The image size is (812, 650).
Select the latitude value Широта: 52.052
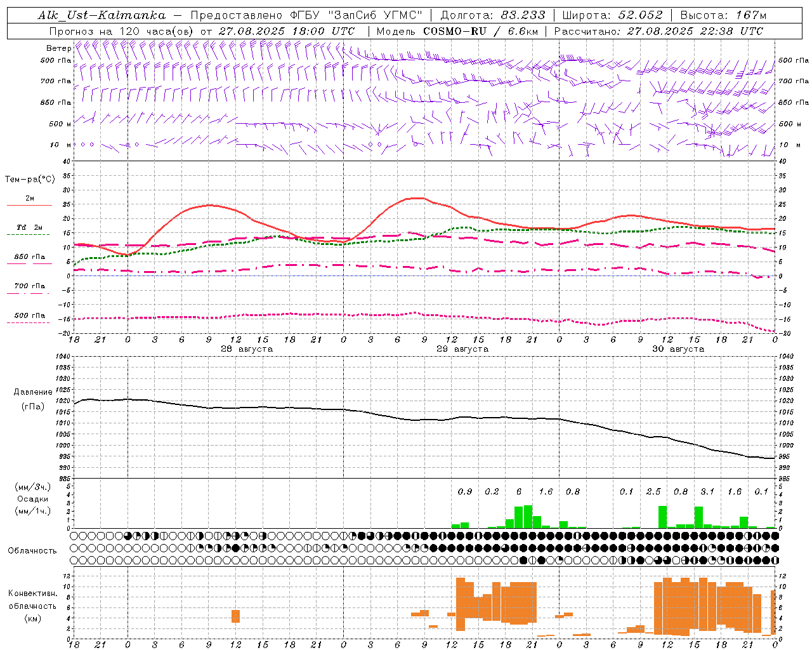613,15
